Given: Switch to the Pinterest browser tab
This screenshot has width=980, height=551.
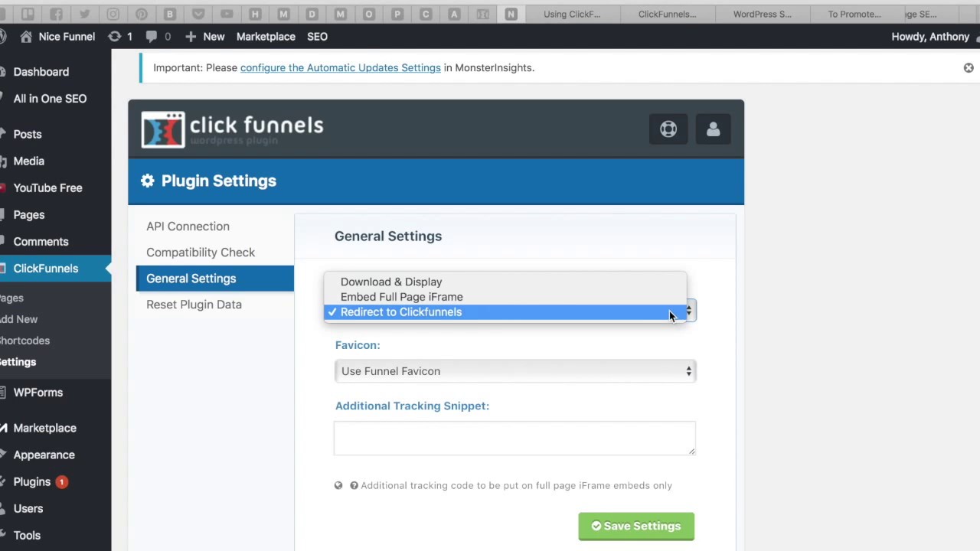Looking at the screenshot, I should [x=142, y=14].
